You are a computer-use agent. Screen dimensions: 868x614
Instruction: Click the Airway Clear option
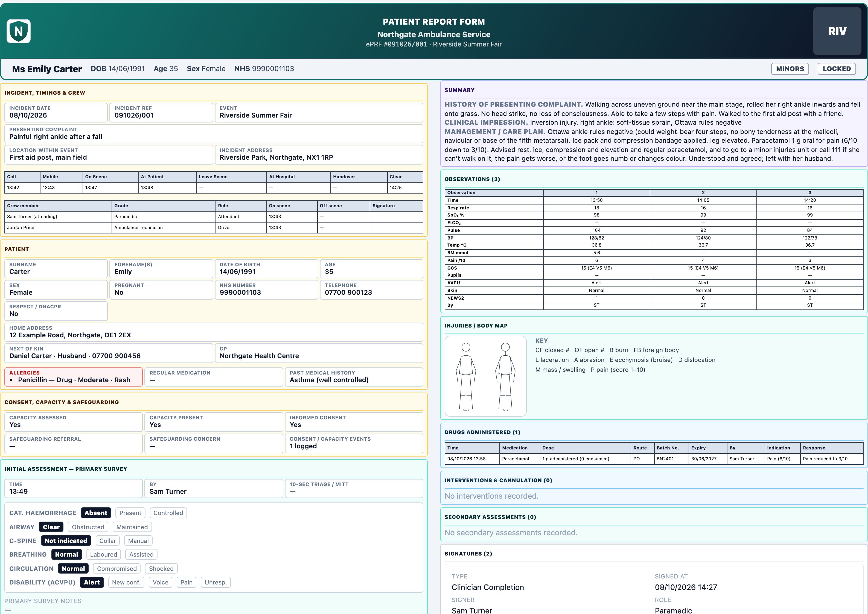(x=51, y=527)
